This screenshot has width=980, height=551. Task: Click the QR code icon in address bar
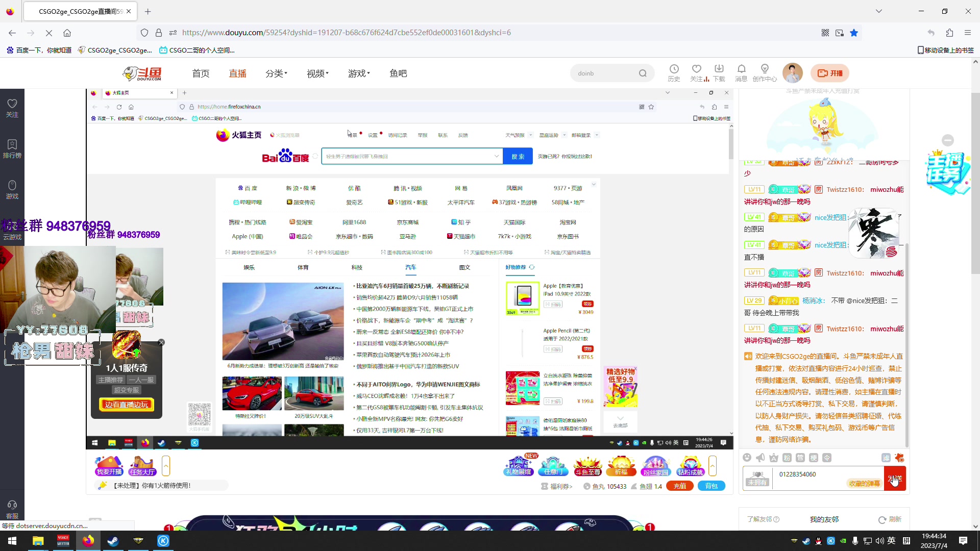coord(825,33)
